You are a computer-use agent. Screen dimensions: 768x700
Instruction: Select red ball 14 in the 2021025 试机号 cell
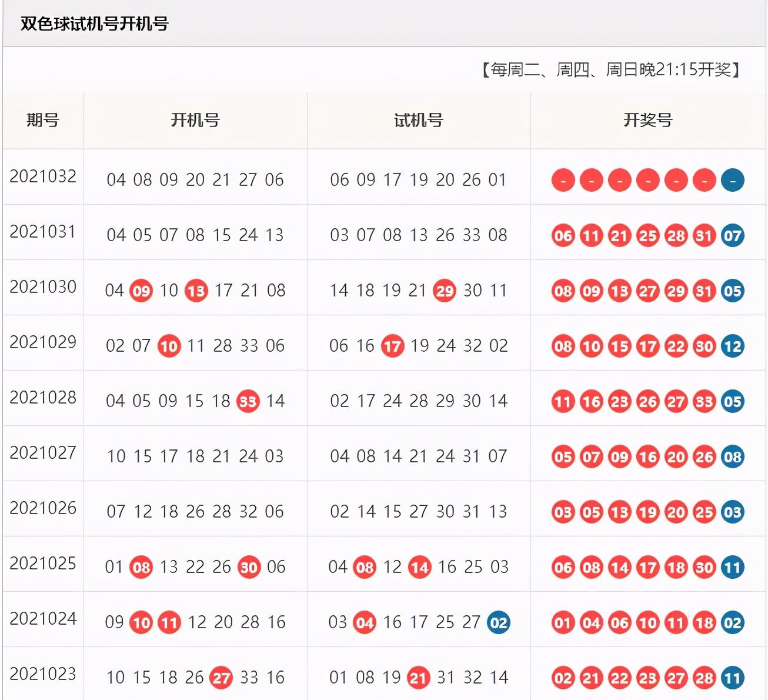pyautogui.click(x=419, y=568)
